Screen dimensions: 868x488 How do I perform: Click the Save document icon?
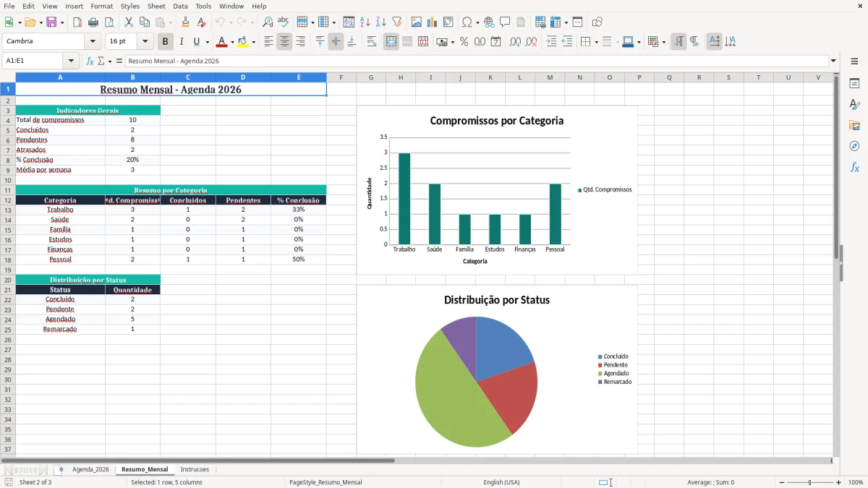(x=51, y=22)
